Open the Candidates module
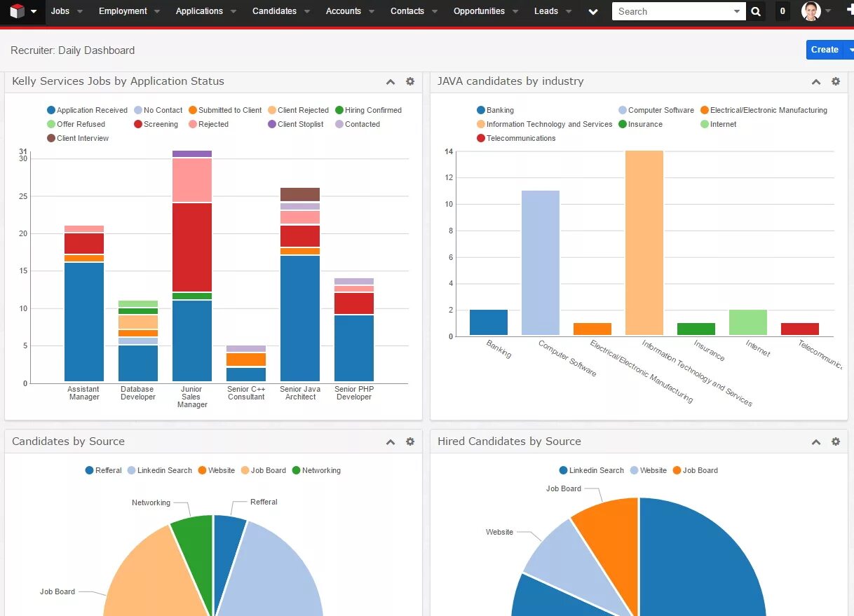The height and width of the screenshot is (616, 854). point(274,11)
